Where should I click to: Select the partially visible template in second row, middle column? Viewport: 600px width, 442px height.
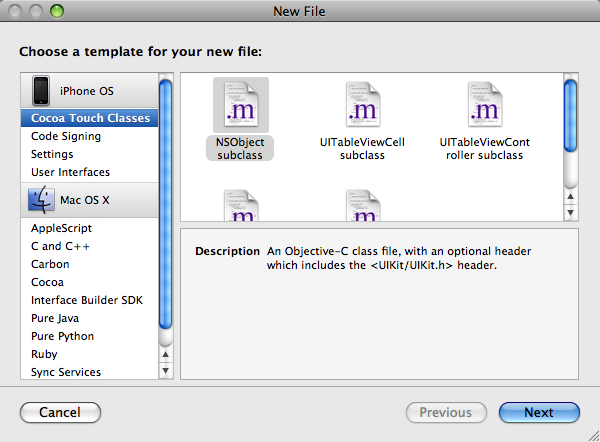tap(361, 205)
